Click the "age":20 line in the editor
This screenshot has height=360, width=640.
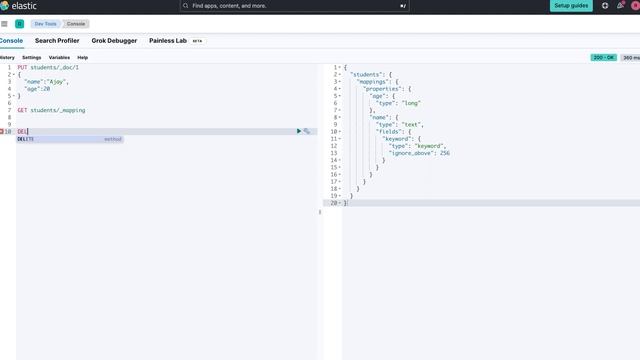tap(37, 89)
